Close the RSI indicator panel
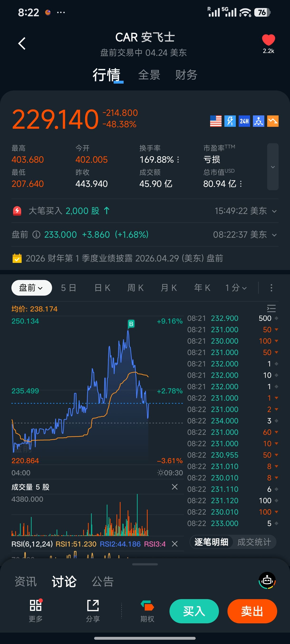Screen dimensions: 290x644 (175, 544)
